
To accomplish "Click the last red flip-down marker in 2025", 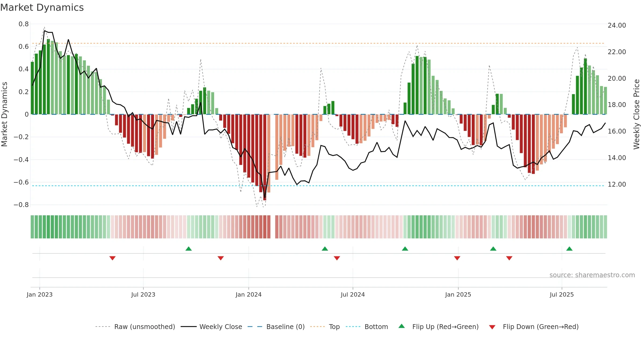I will pyautogui.click(x=509, y=258).
